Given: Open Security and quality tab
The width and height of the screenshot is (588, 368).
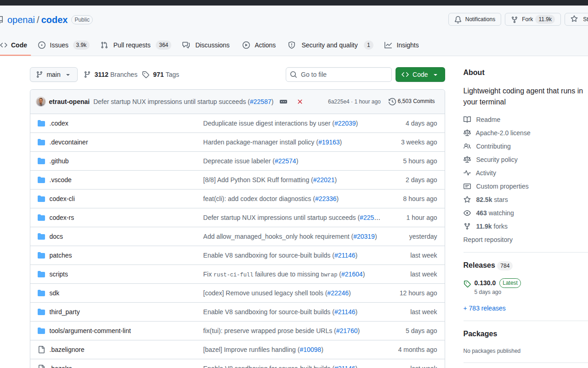Looking at the screenshot, I should point(330,45).
